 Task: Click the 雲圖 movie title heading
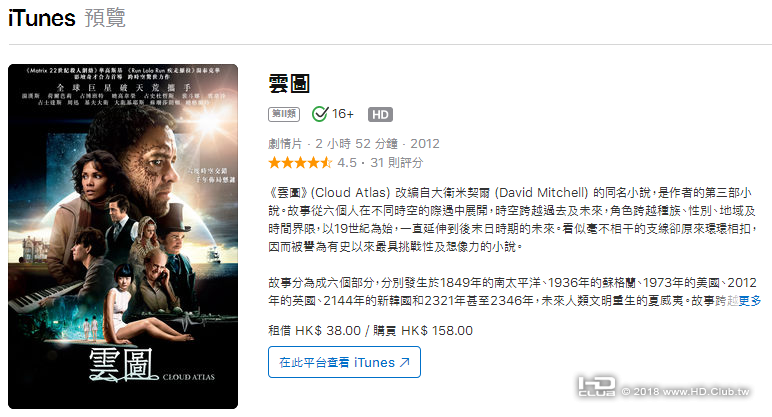289,83
